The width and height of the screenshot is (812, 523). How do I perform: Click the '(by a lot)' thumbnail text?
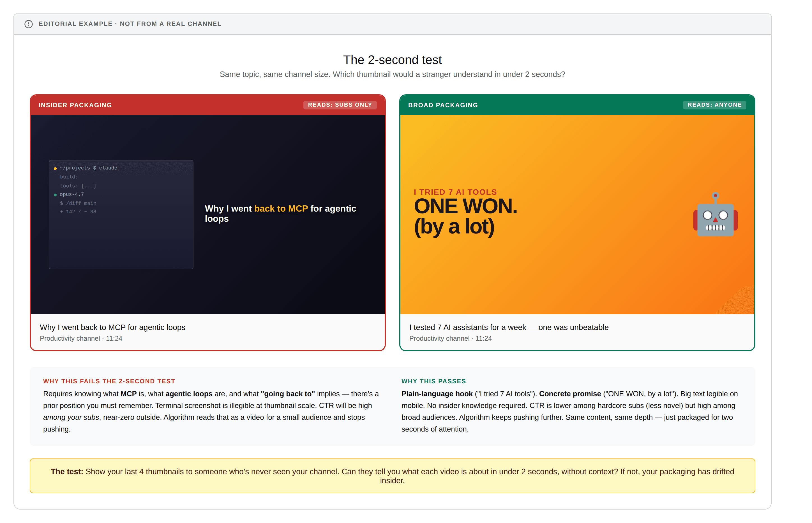pos(454,226)
